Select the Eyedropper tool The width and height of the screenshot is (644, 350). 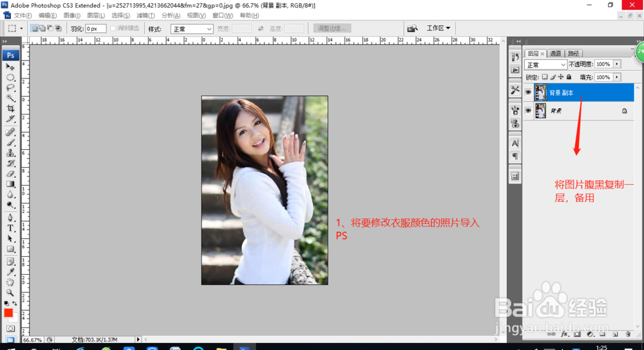pos(10,272)
